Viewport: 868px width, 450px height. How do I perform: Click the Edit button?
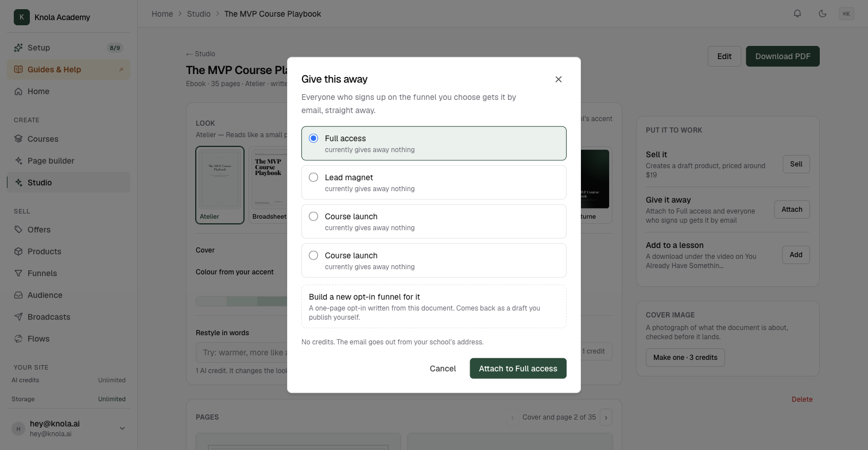[724, 56]
